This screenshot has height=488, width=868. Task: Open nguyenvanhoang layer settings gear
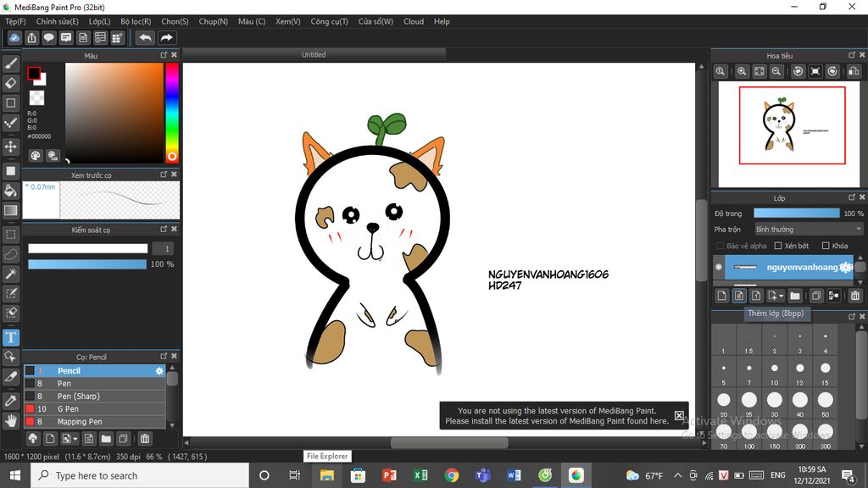click(x=845, y=267)
